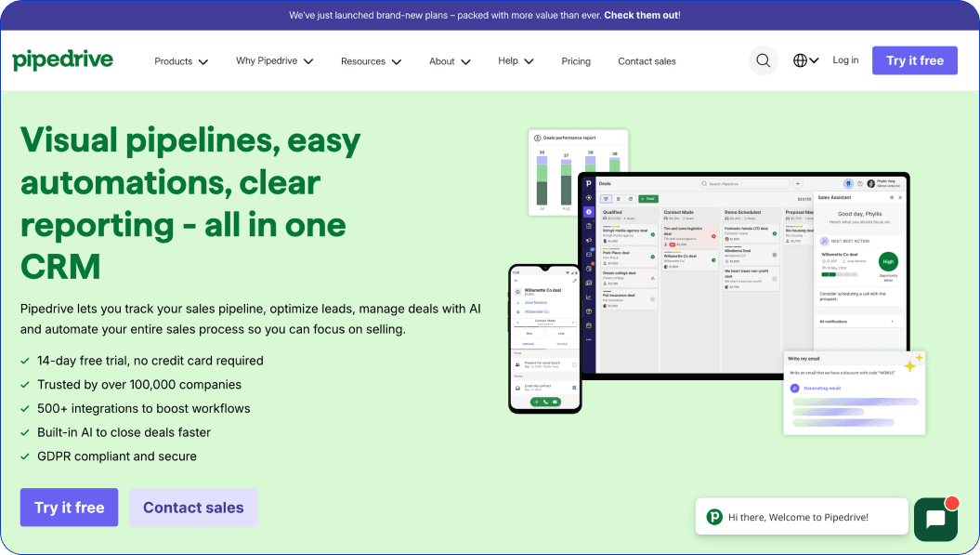This screenshot has height=555, width=980.
Task: Expand the Resources navigation dropdown
Action: click(371, 61)
